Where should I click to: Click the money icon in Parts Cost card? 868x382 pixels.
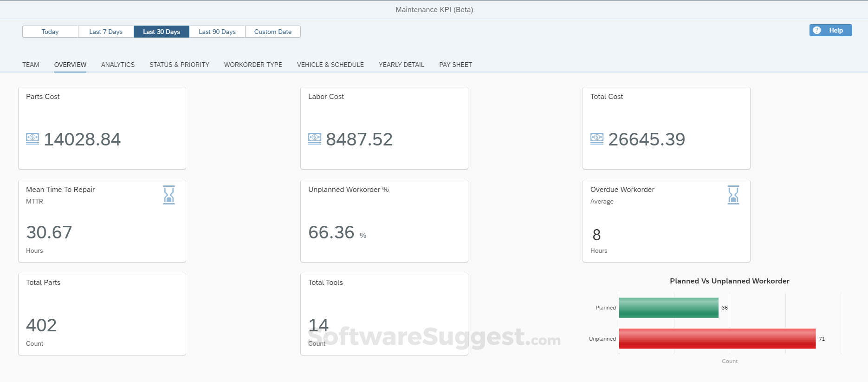tap(32, 138)
